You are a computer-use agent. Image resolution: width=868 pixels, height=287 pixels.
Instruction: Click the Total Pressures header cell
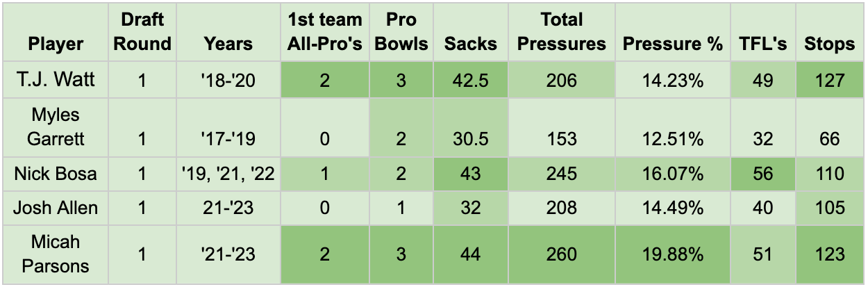point(562,32)
